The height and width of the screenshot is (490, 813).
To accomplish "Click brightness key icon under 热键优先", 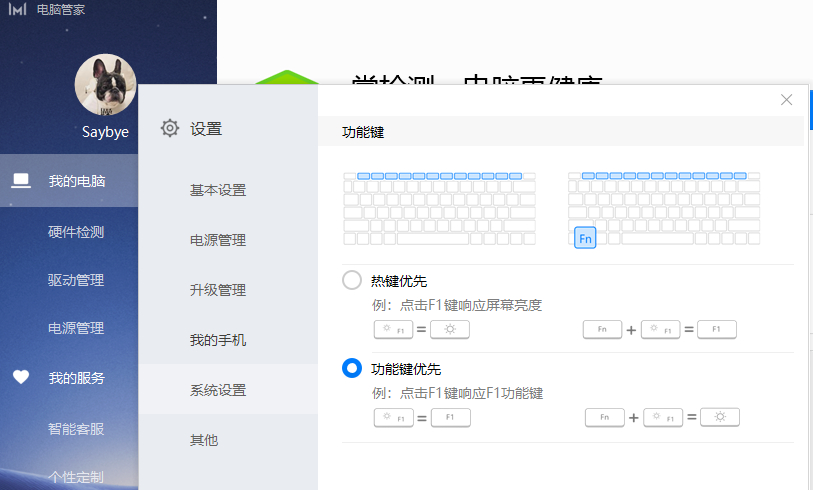I will [x=450, y=329].
